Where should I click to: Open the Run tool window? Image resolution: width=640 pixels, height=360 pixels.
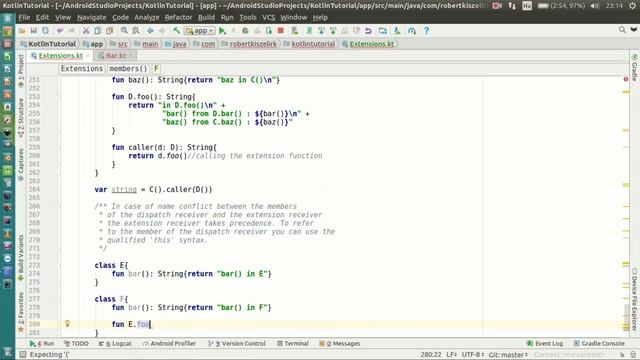(x=42, y=344)
